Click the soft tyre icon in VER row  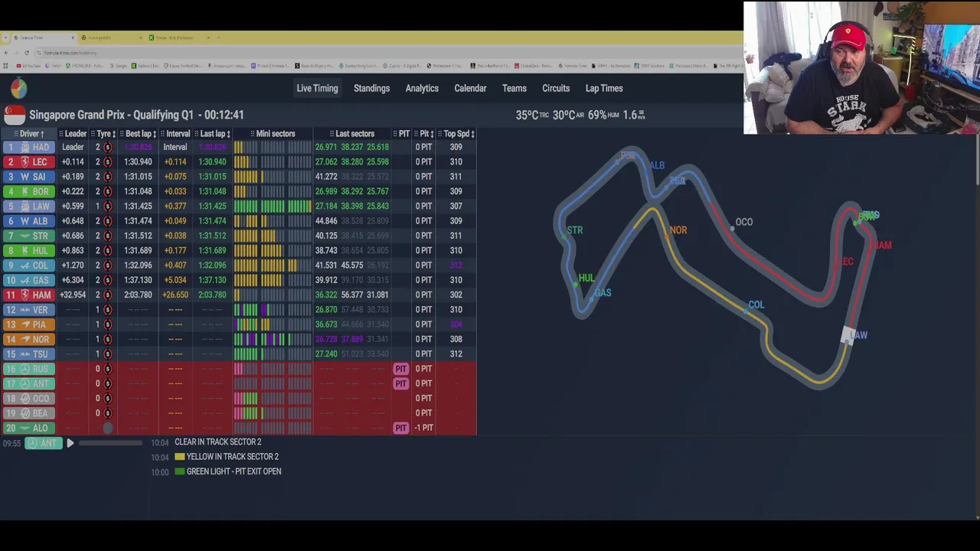pos(108,310)
